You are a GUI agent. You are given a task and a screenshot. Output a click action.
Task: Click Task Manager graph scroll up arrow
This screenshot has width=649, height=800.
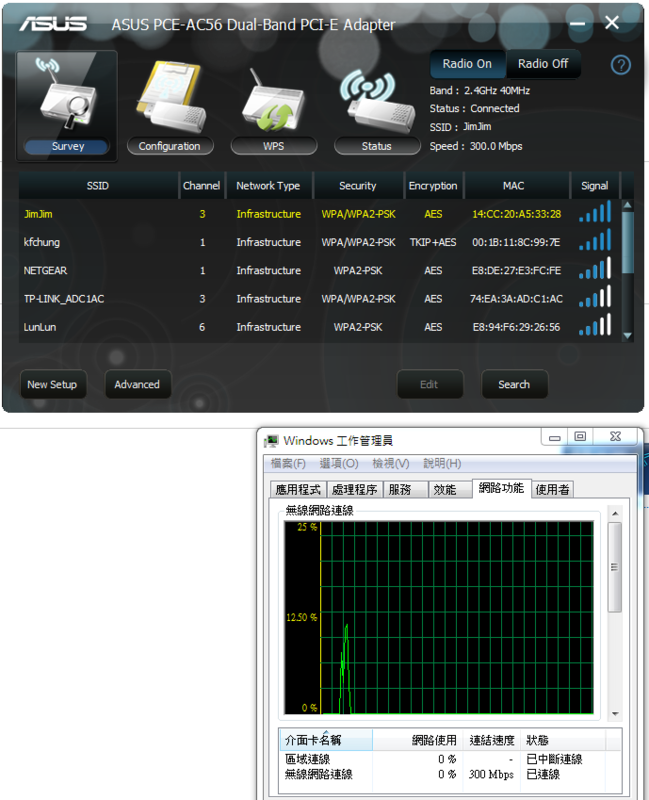tap(615, 513)
